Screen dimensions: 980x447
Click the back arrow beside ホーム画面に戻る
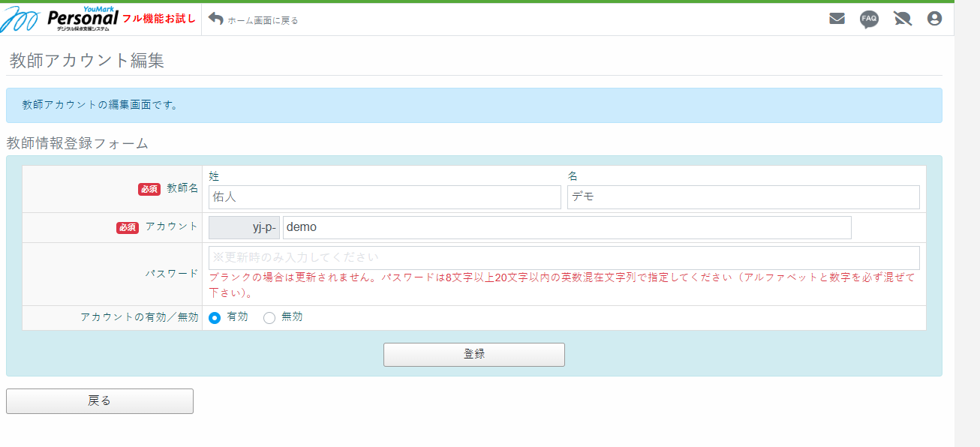tap(215, 18)
